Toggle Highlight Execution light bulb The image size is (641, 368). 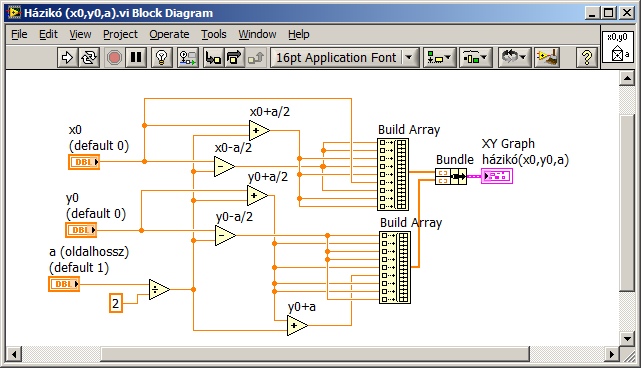point(161,58)
